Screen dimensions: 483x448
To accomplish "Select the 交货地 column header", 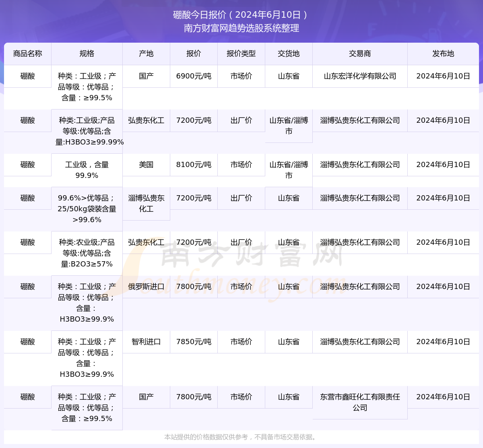I will point(289,54).
